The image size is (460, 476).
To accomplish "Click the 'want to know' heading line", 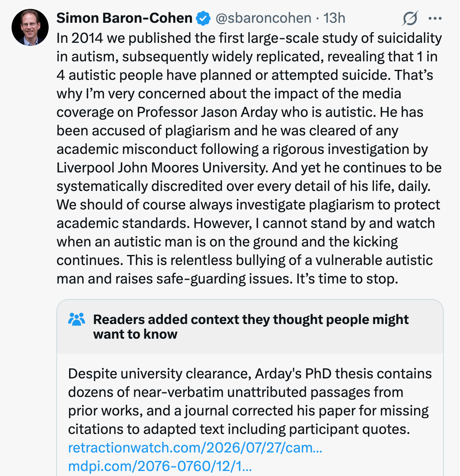I will click(135, 334).
